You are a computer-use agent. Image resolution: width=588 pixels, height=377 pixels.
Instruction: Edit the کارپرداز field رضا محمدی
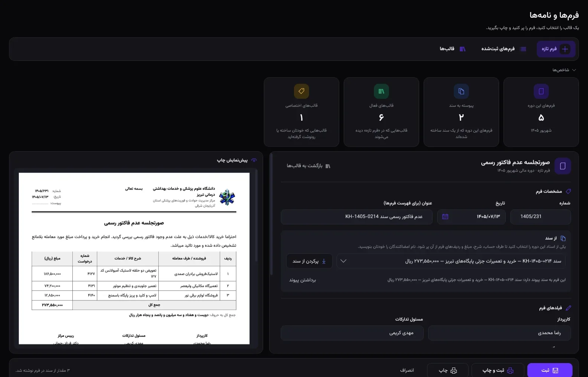coord(499,333)
